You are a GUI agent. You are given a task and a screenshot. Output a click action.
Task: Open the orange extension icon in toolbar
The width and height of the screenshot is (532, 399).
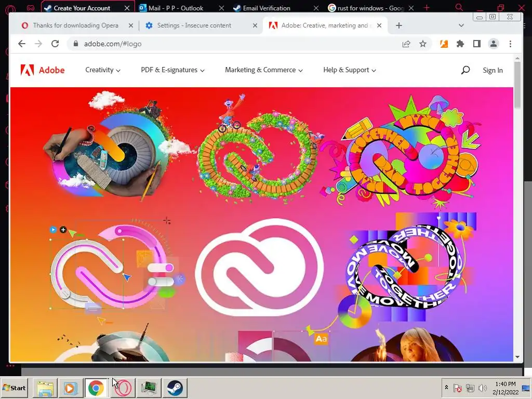point(444,44)
